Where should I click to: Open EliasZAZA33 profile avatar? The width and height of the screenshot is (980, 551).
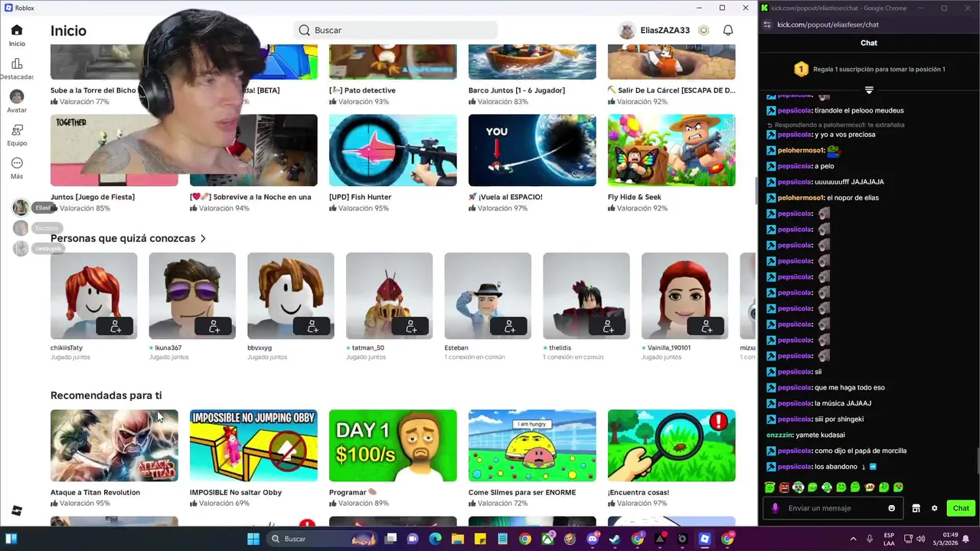(x=627, y=31)
